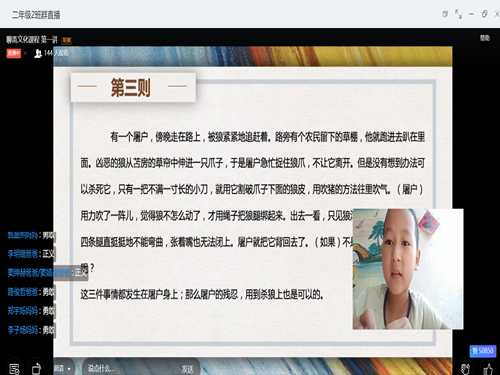Click the thumbs-up like icon
The height and width of the screenshot is (375, 500).
coord(488,369)
